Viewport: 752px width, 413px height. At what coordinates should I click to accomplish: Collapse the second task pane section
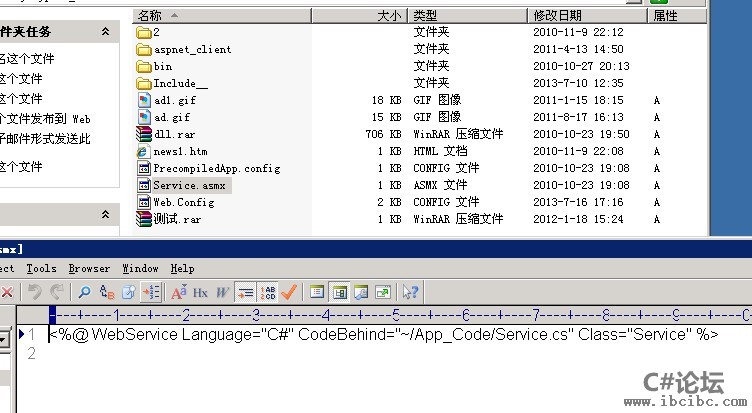(x=105, y=214)
